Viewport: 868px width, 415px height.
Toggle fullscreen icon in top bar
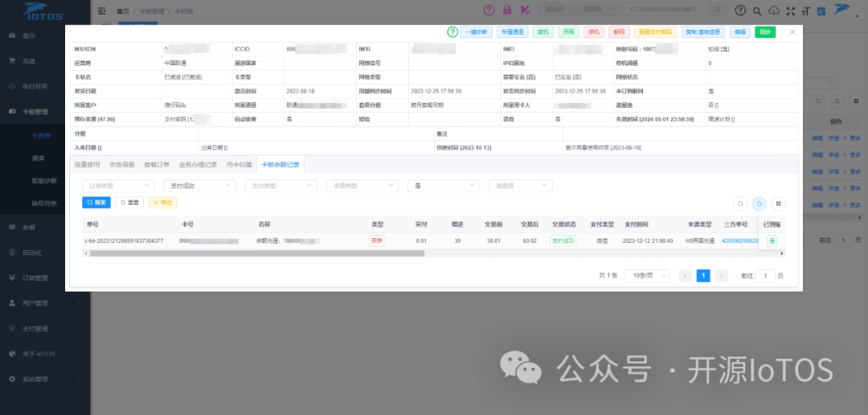(x=791, y=10)
